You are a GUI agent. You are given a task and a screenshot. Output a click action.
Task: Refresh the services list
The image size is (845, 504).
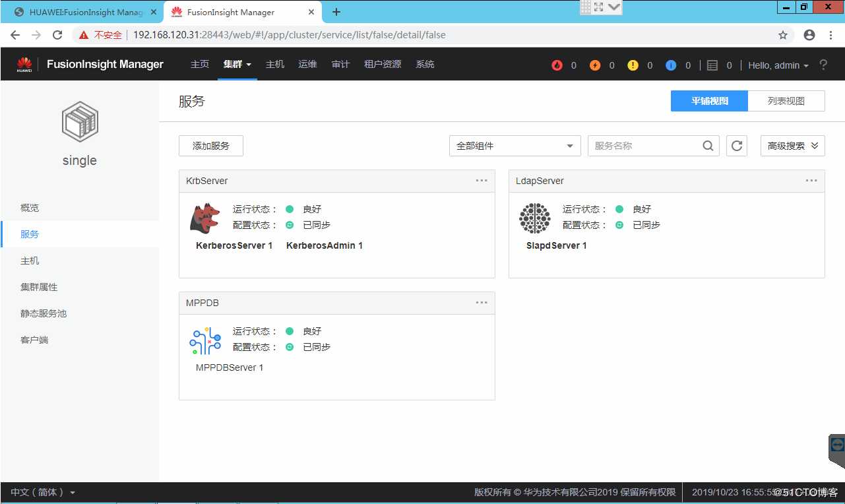pos(737,146)
